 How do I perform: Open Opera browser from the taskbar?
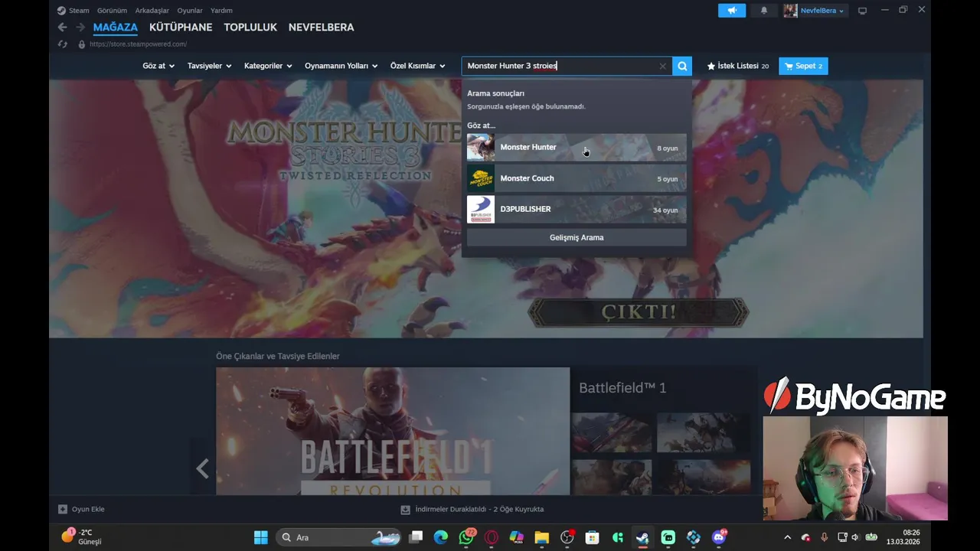tap(492, 537)
